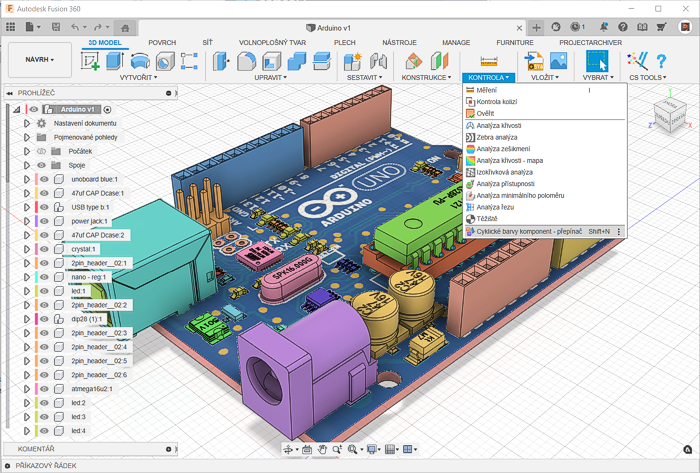Viewport: 700px width, 473px height.
Task: Open the NÁVRH workspace dropdown
Action: [40, 60]
